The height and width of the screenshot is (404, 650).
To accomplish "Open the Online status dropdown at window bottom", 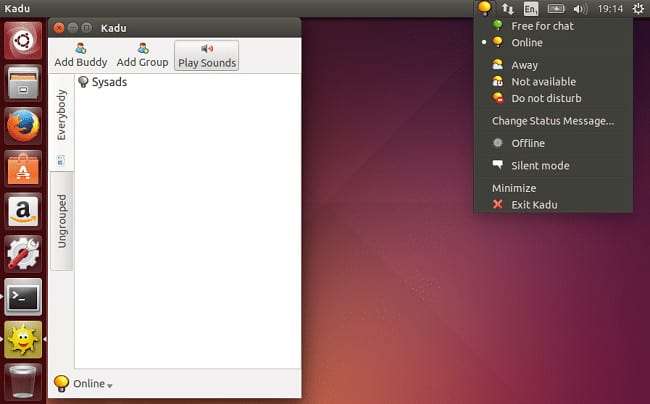I will coord(92,384).
